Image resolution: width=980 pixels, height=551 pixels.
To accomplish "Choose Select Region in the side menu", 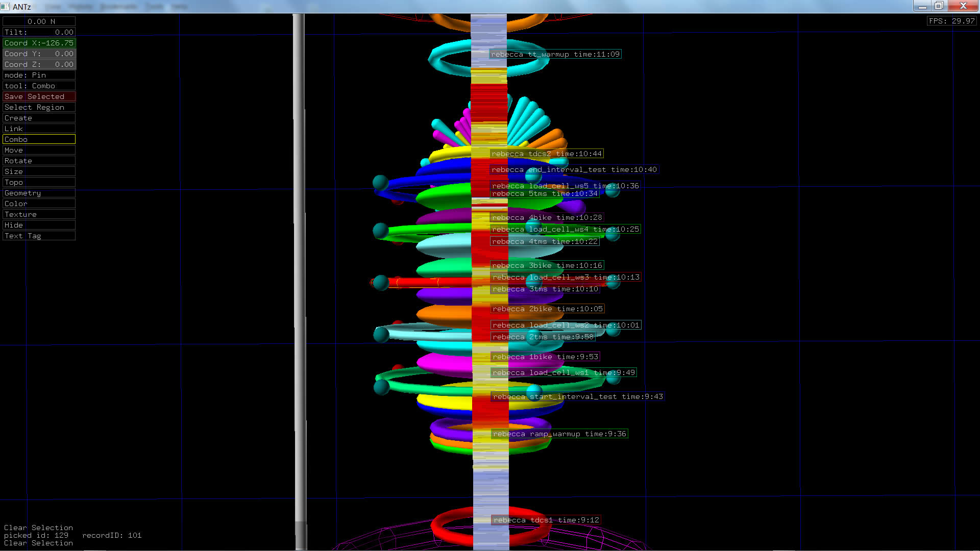I will [39, 107].
